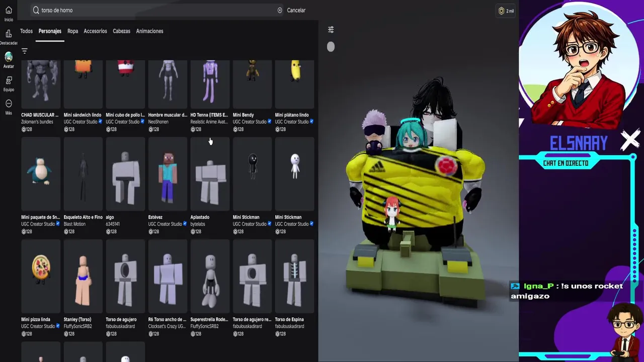Click Cancelar to cancel search
644x362 pixels.
[x=296, y=10]
